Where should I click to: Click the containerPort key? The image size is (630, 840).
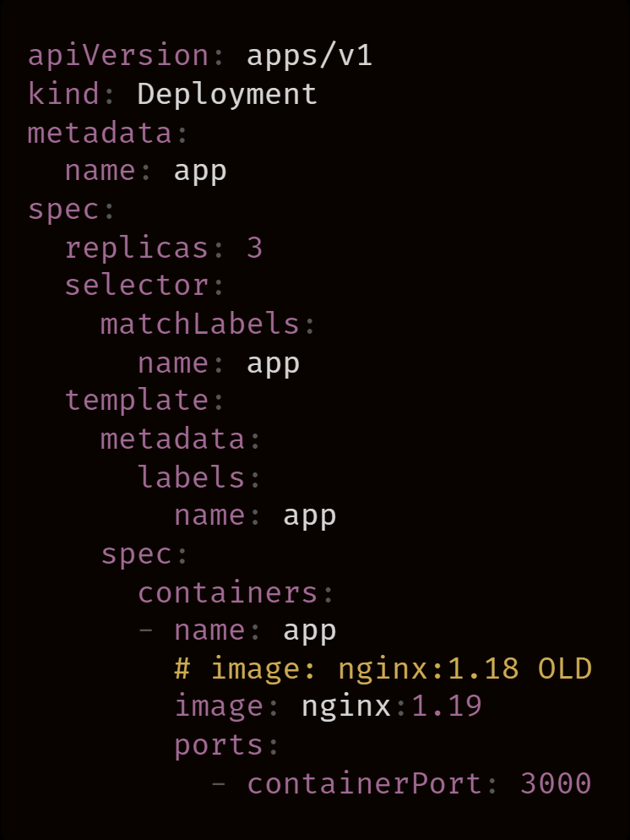(x=365, y=783)
